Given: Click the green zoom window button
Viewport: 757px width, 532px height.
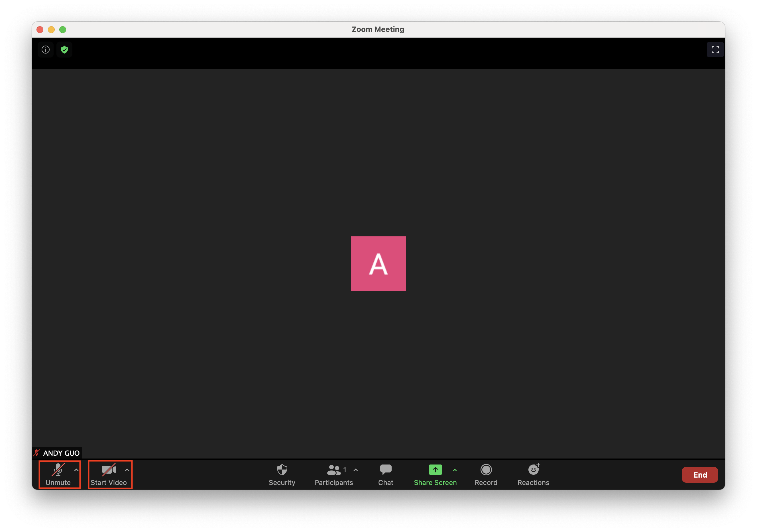Looking at the screenshot, I should (63, 30).
